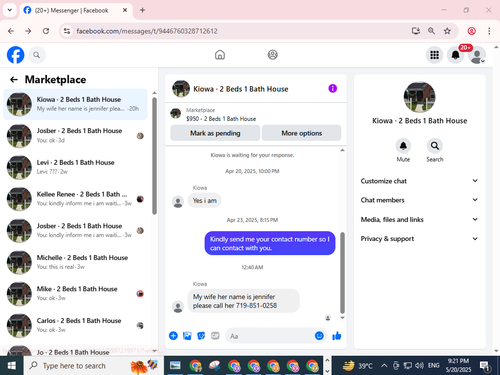Open the Michelle - 2 Beds 1 Bath House chat
The height and width of the screenshot is (375, 500).
(x=75, y=262)
